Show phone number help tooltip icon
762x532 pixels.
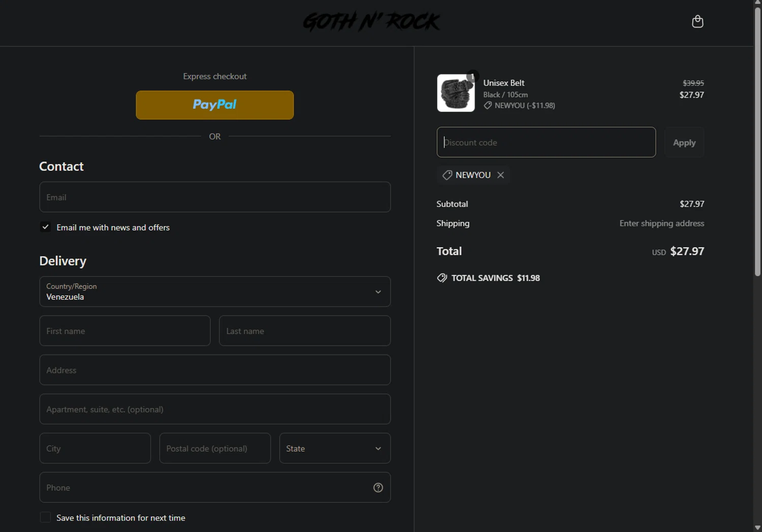point(378,487)
